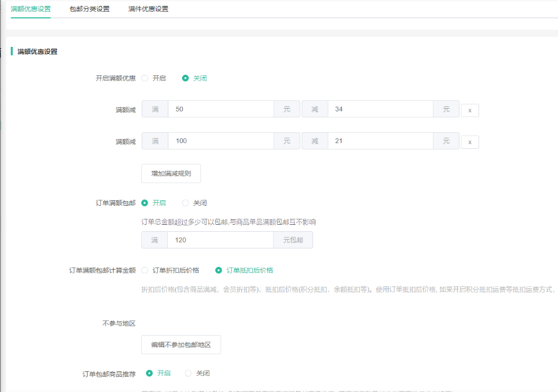Viewport: 558px width, 392px height.
Task: Click the 减 amount field showing 21
Action: point(380,141)
